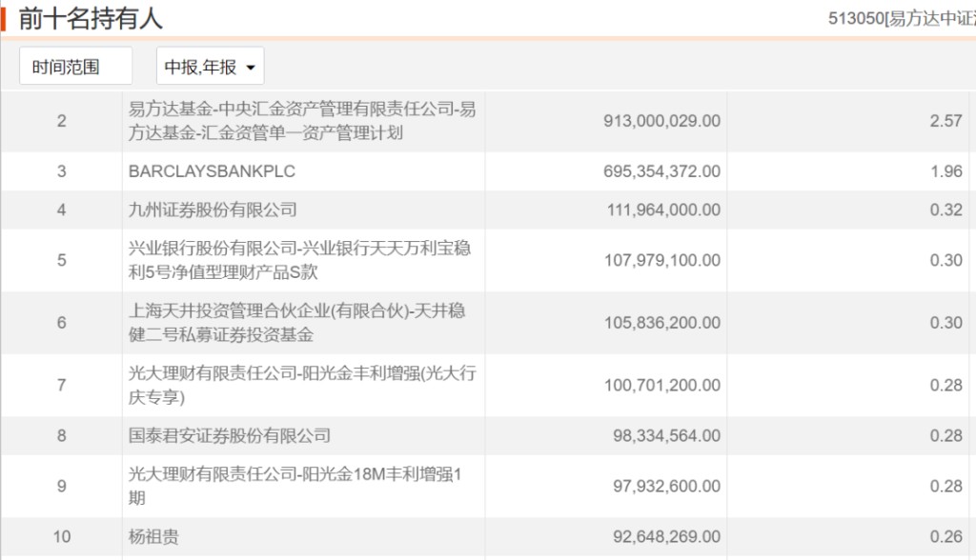Open the 中报,年报 report type dropdown
The height and width of the screenshot is (560, 976).
click(x=210, y=67)
